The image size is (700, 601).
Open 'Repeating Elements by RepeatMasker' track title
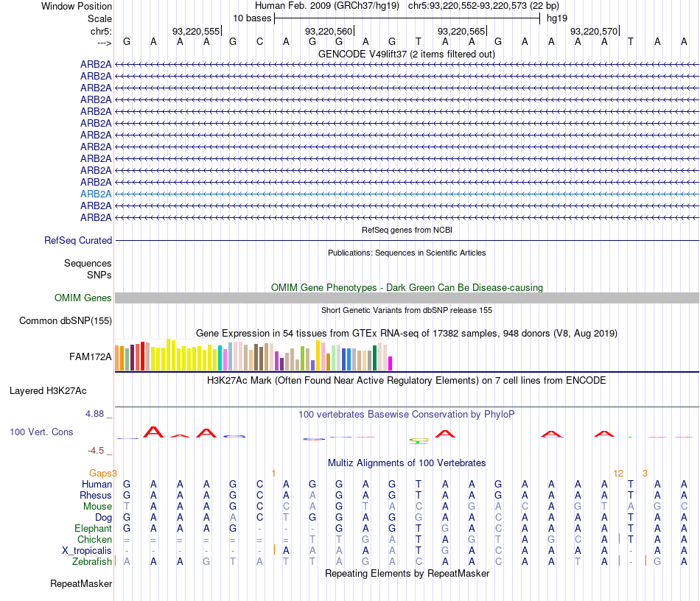tap(407, 574)
